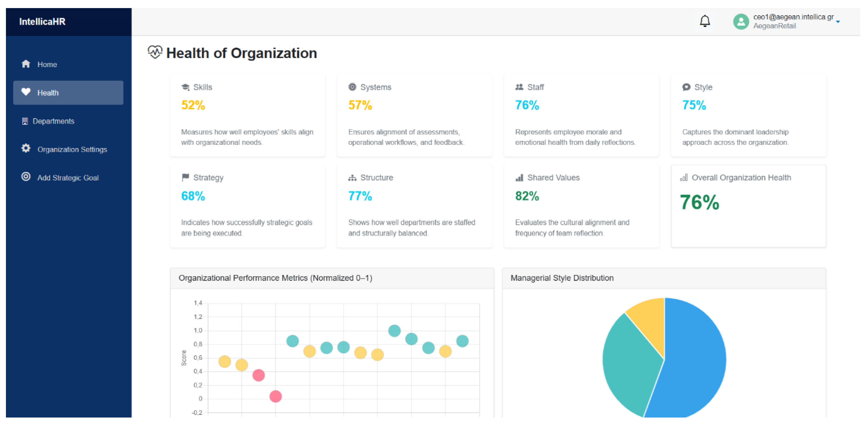868x432 pixels.
Task: Click the Add Strategic Goal target icon
Action: point(26,177)
